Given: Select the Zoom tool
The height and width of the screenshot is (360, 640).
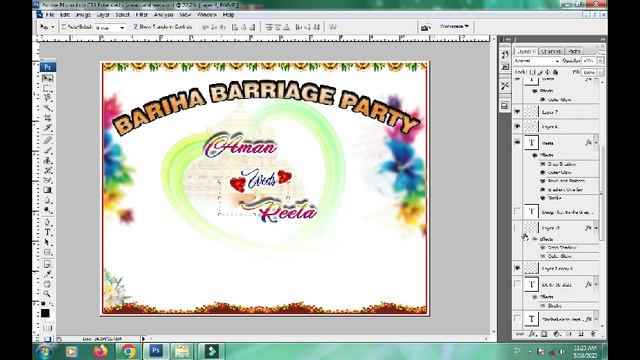Looking at the screenshot, I should click(48, 294).
